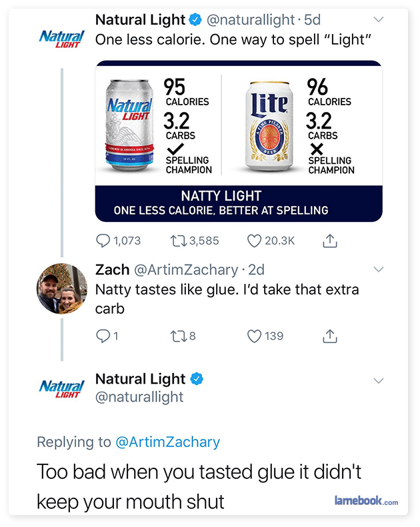Screen dimensions: 420x527
Task: Click the Natural Light logo avatar at top
Action: (61, 37)
